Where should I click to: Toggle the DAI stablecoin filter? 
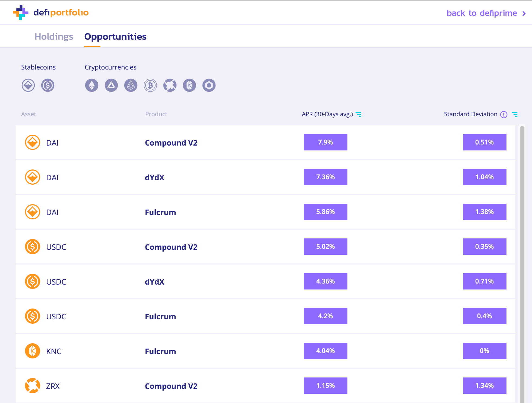coord(28,85)
